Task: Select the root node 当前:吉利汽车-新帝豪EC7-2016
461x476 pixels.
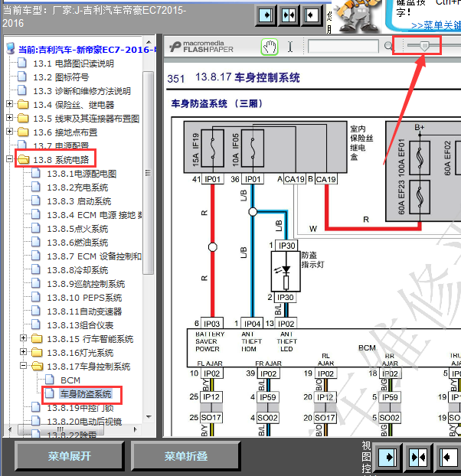Action: [x=87, y=49]
